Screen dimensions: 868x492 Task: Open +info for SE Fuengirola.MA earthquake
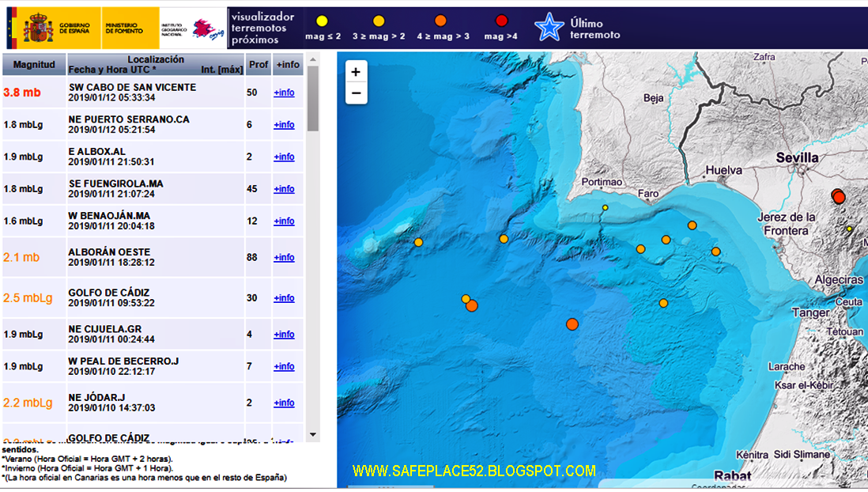coord(284,189)
